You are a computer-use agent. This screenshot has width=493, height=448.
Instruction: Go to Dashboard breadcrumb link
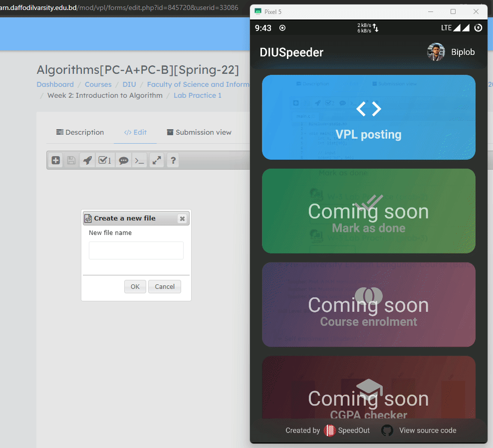click(55, 84)
